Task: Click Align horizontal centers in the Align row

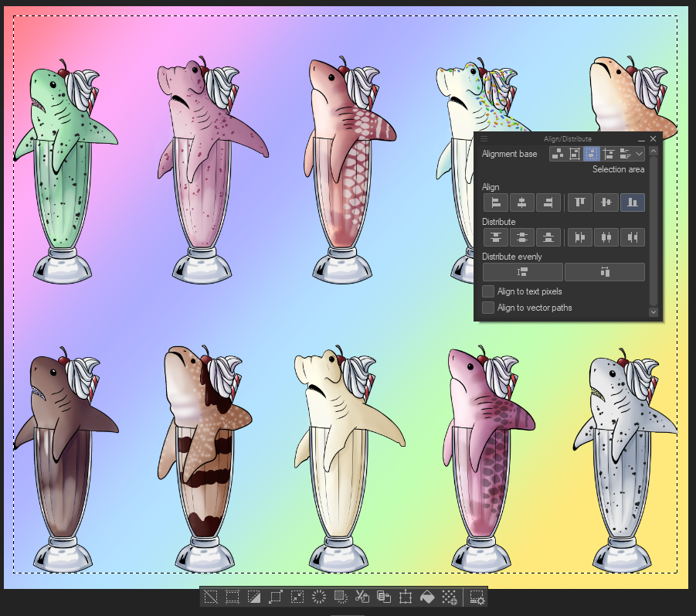Action: click(x=522, y=202)
